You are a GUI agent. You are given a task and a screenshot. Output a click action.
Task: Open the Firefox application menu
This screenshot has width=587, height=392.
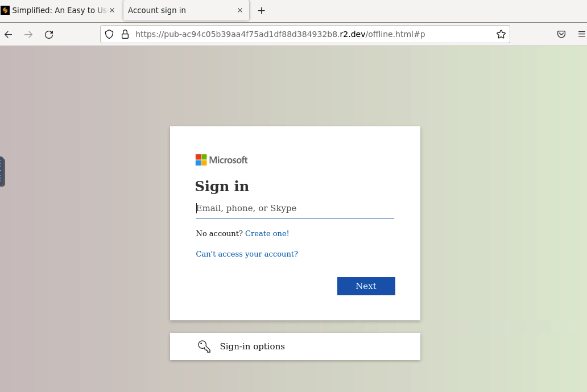[581, 34]
